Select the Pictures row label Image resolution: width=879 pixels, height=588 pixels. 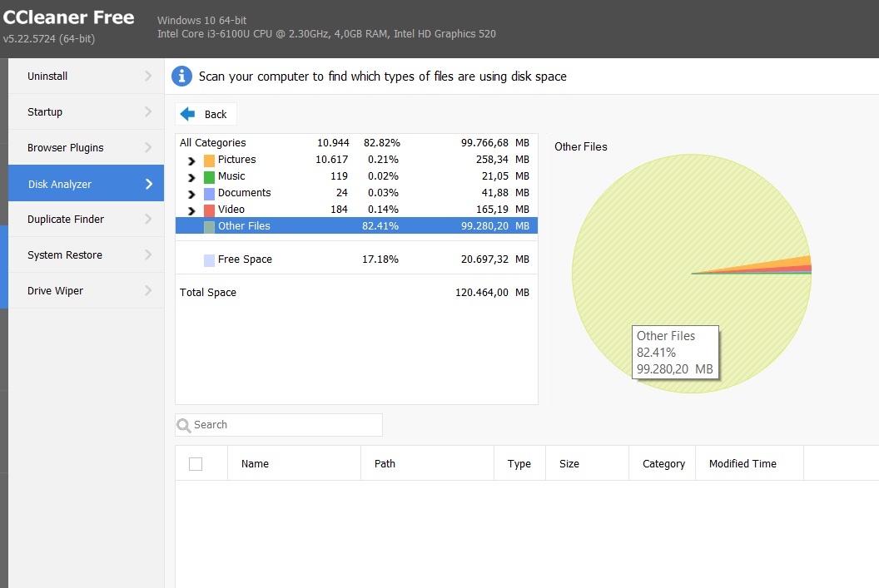(236, 160)
